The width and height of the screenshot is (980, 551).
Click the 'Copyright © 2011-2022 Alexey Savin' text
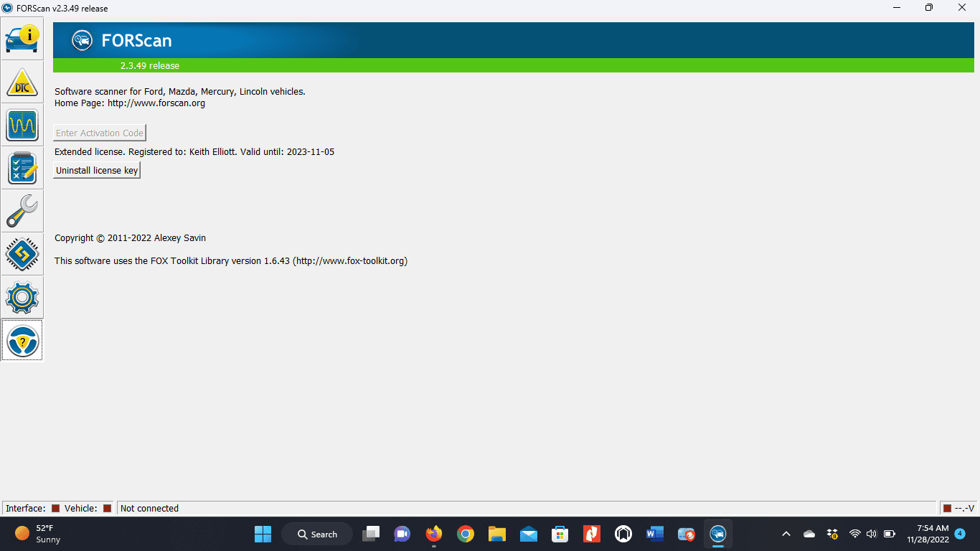(131, 238)
